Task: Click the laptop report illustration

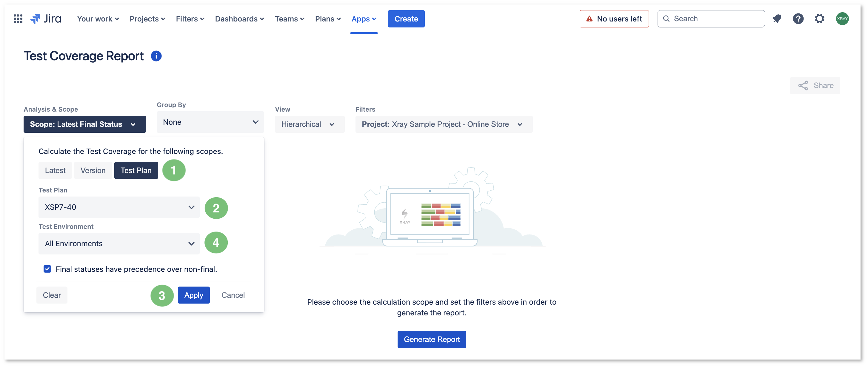Action: [x=432, y=211]
